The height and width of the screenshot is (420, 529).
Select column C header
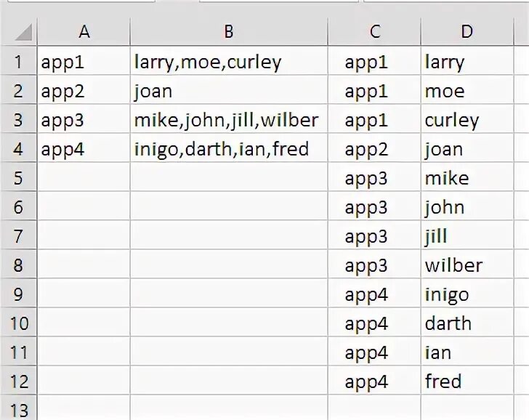pos(374,31)
